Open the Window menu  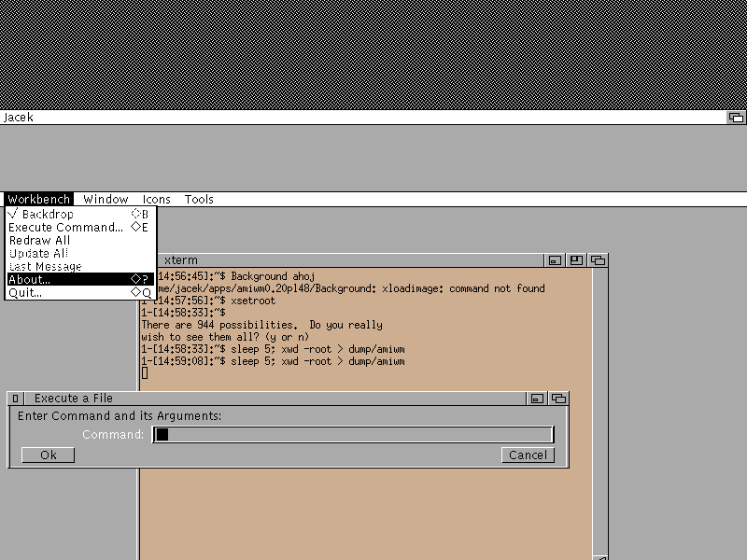[106, 199]
